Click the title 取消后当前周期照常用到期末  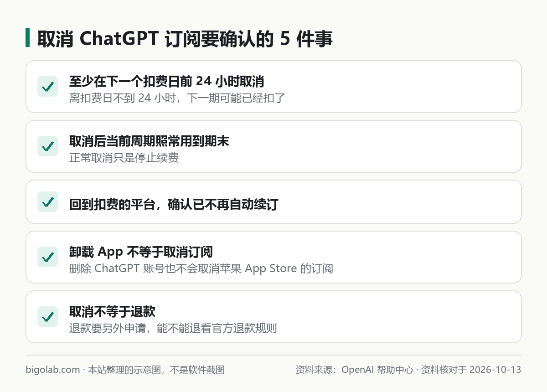(x=149, y=141)
